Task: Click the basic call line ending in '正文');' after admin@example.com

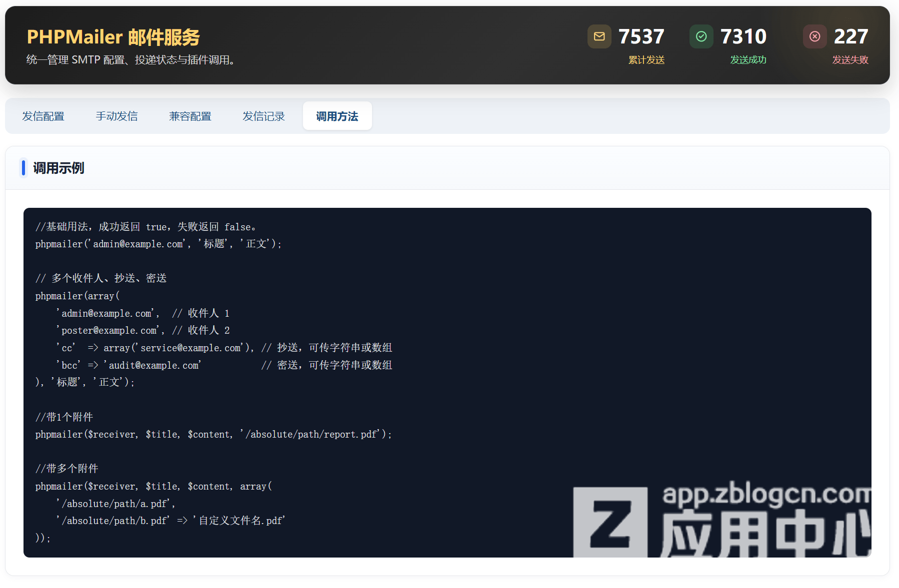Action: coord(158,244)
